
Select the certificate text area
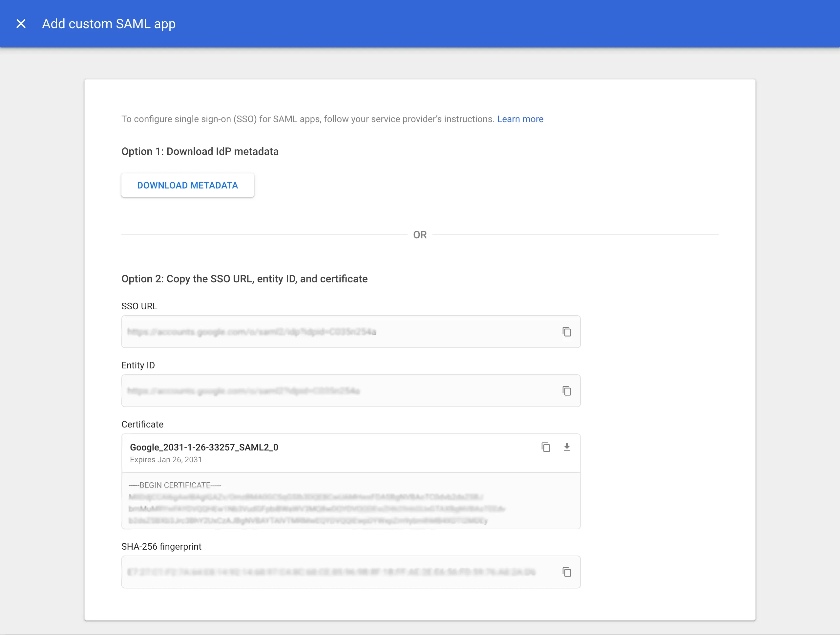coord(342,502)
